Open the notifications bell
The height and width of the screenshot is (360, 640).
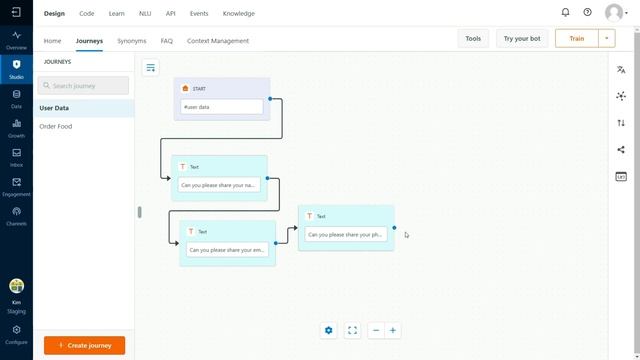[x=565, y=12]
